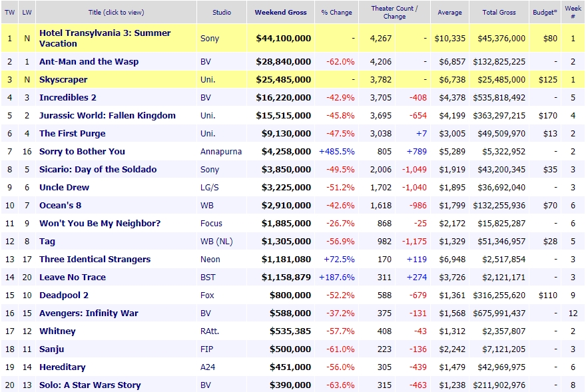586x392 pixels.
Task: View Sorry to Bother You page
Action: (82, 151)
